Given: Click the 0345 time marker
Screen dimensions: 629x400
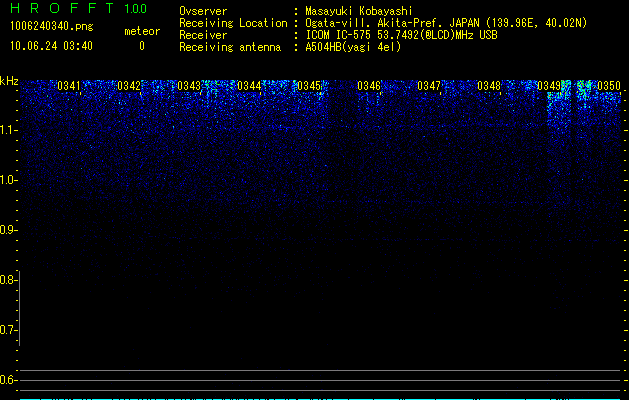Looking at the screenshot, I should (309, 86).
